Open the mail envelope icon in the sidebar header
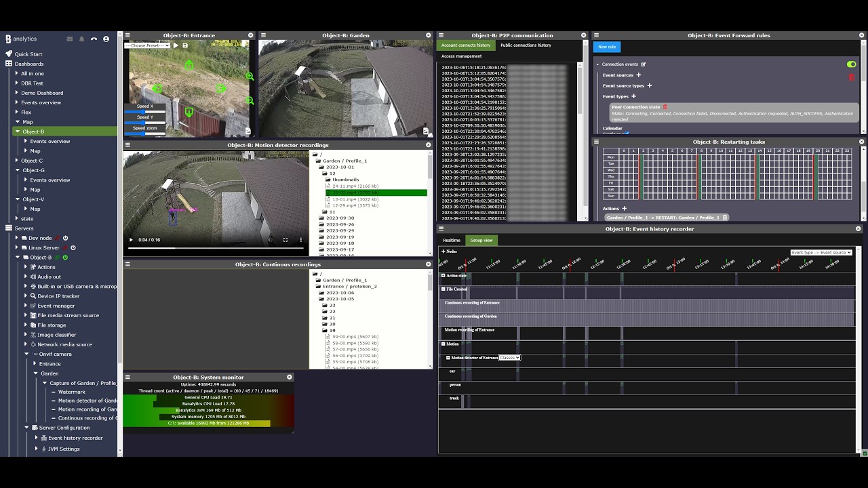Screen dimensions: 868x488 70,39
